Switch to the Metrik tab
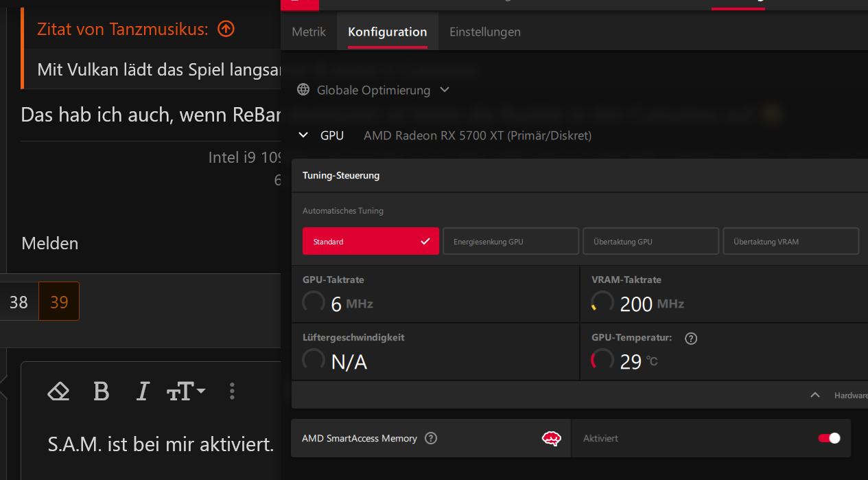Viewport: 868px width, 480px height. click(309, 32)
